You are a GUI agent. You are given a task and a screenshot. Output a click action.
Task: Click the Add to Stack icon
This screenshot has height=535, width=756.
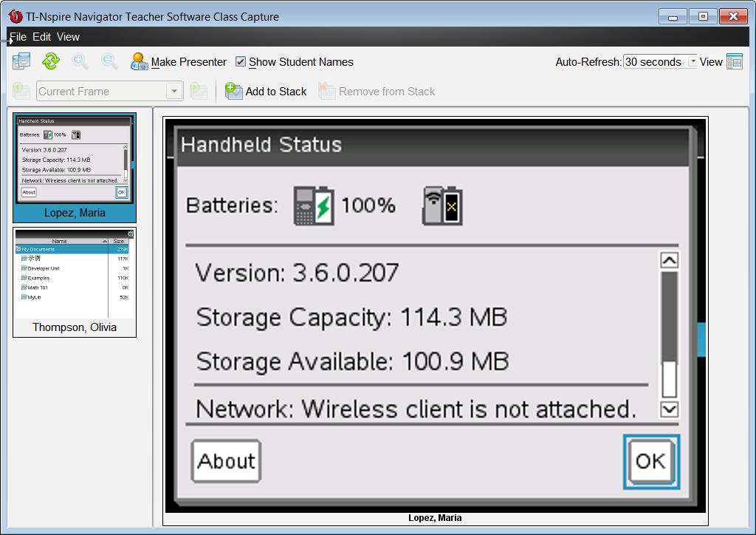234,91
